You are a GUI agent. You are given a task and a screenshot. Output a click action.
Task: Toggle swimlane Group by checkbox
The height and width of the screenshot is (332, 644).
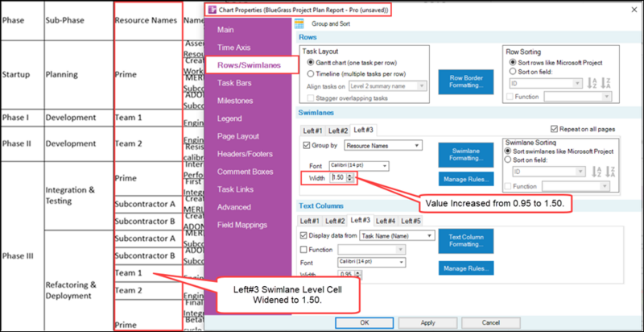(x=306, y=145)
